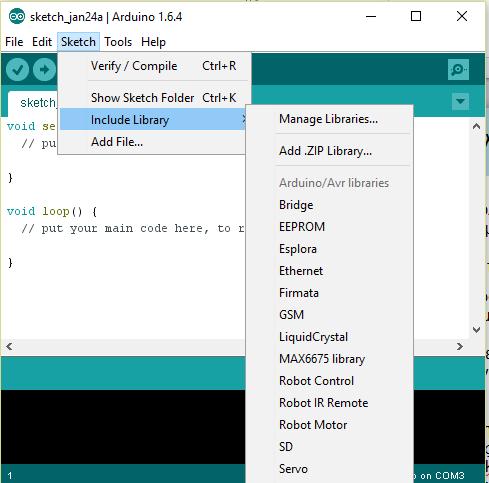Click the editor scroll down arrow
This screenshot has width=489, height=483.
[476, 330]
